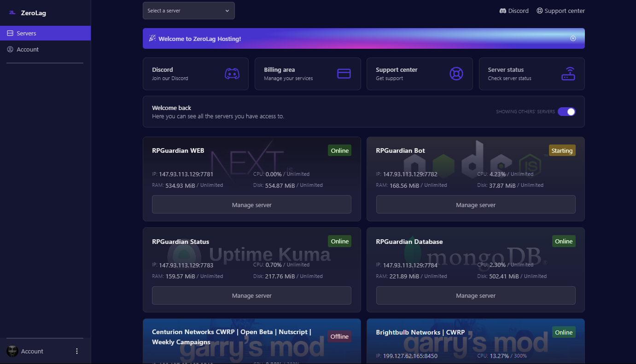Click RPGuardian WEB server title
Image resolution: width=636 pixels, height=364 pixels.
[178, 150]
